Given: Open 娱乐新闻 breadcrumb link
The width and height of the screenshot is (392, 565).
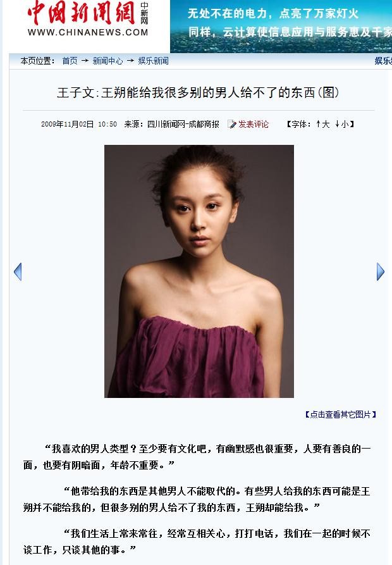Looking at the screenshot, I should click(154, 61).
